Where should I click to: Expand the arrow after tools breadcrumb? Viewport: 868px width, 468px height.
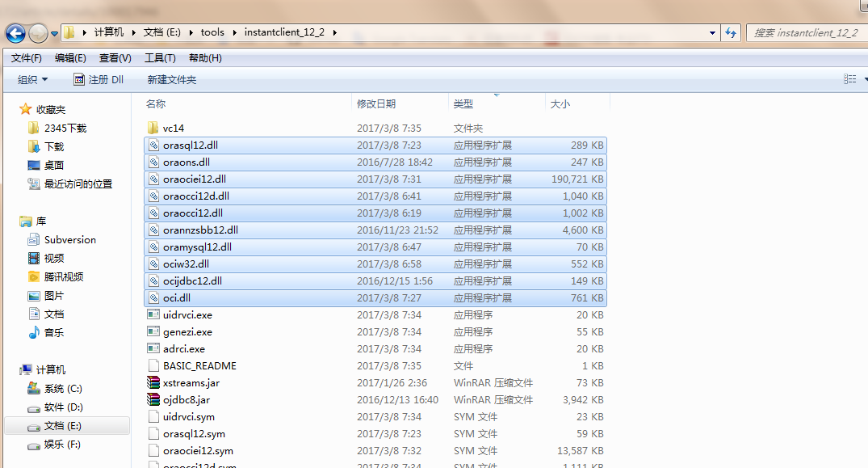[234, 32]
